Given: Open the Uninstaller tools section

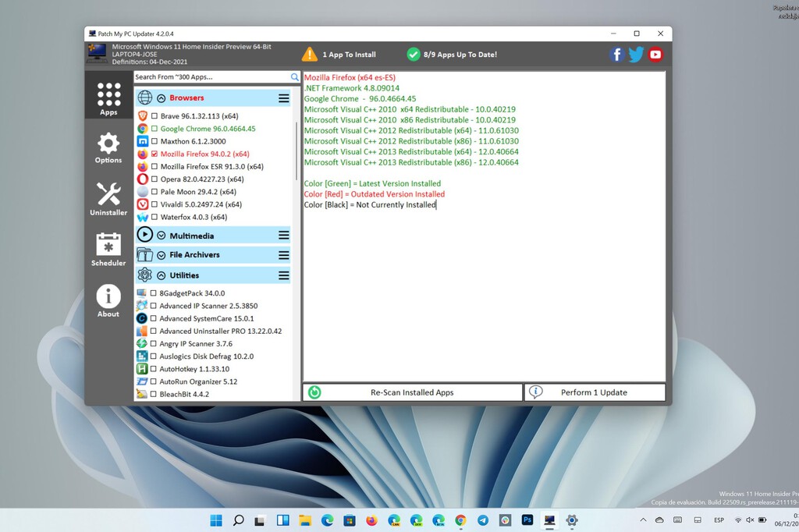Looking at the screenshot, I should [x=108, y=199].
